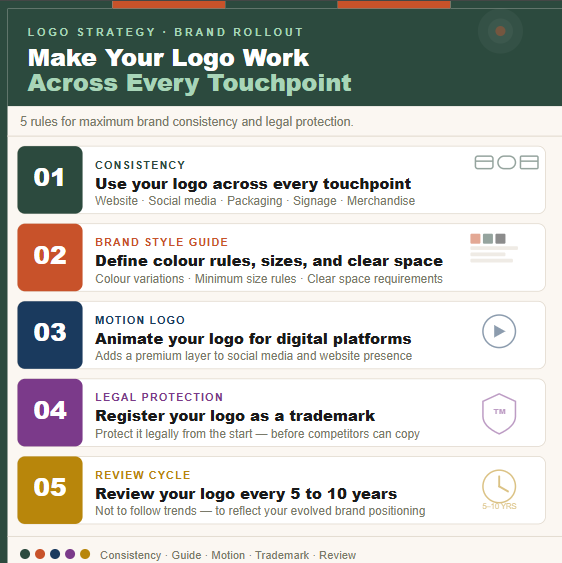Click 'Signage' in the touchpoint list
Image resolution: width=562 pixels, height=563 pixels.
(x=315, y=201)
